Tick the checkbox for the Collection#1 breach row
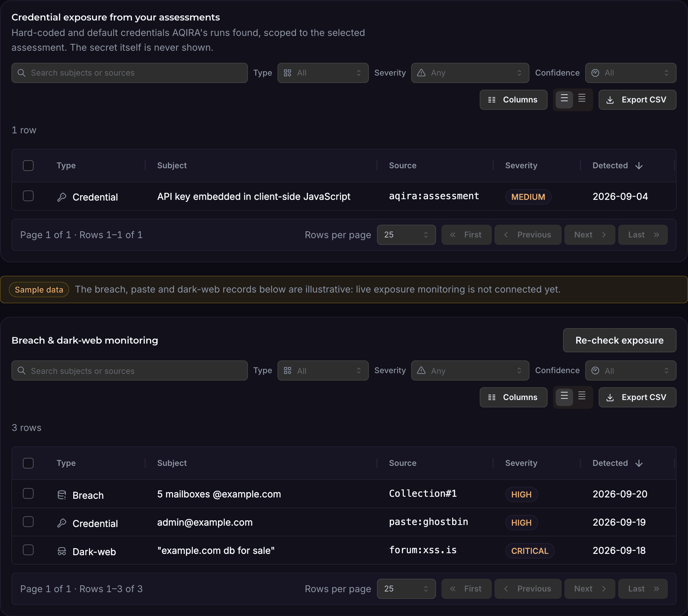 (x=28, y=493)
